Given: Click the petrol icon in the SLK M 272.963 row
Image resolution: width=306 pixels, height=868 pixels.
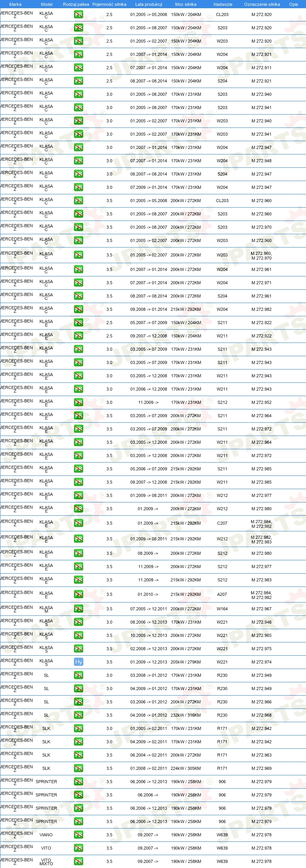Looking at the screenshot, I should 78,755.
